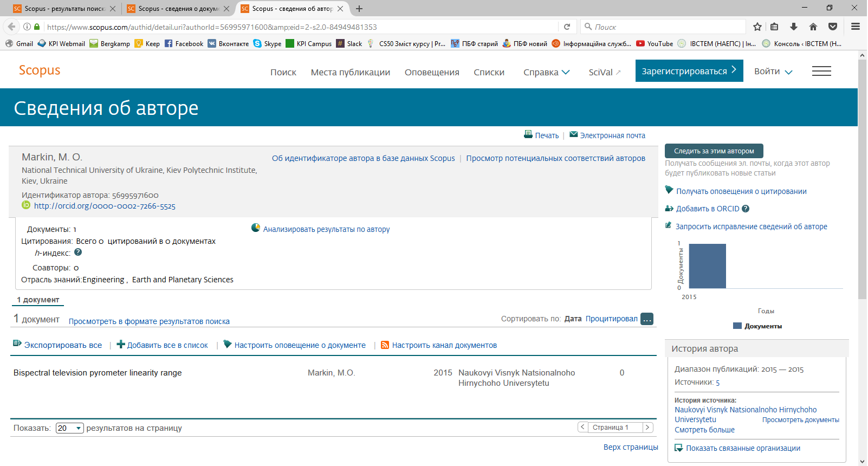Open the downloads arrow icon

[794, 27]
